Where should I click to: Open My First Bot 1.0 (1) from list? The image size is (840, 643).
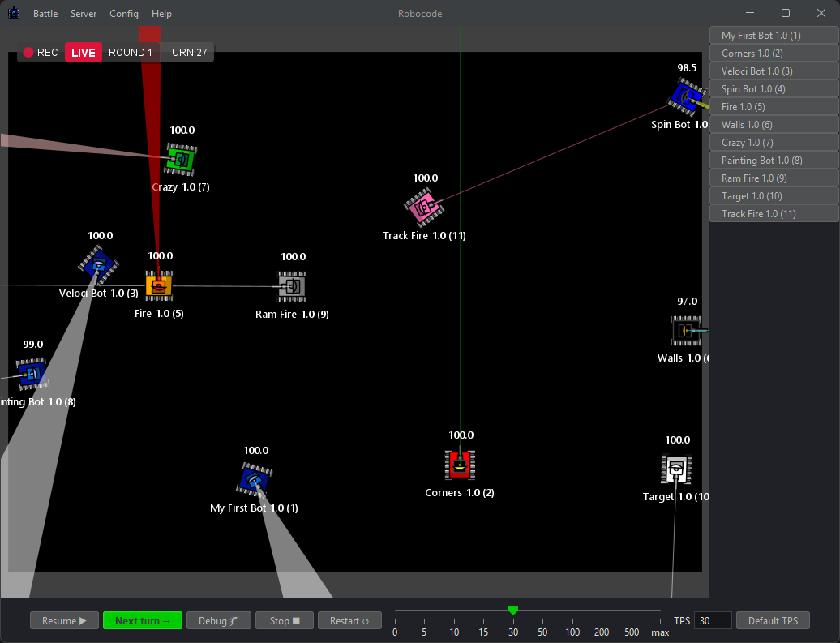click(x=774, y=36)
